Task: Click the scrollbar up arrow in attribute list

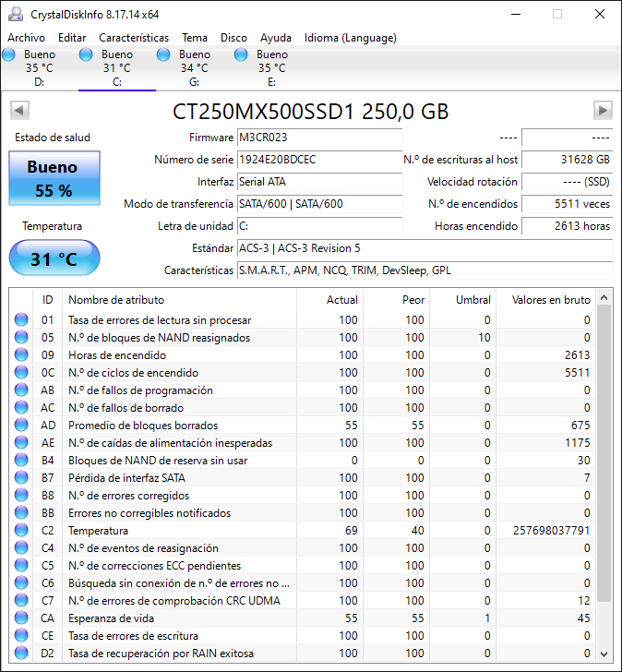Action: [604, 297]
